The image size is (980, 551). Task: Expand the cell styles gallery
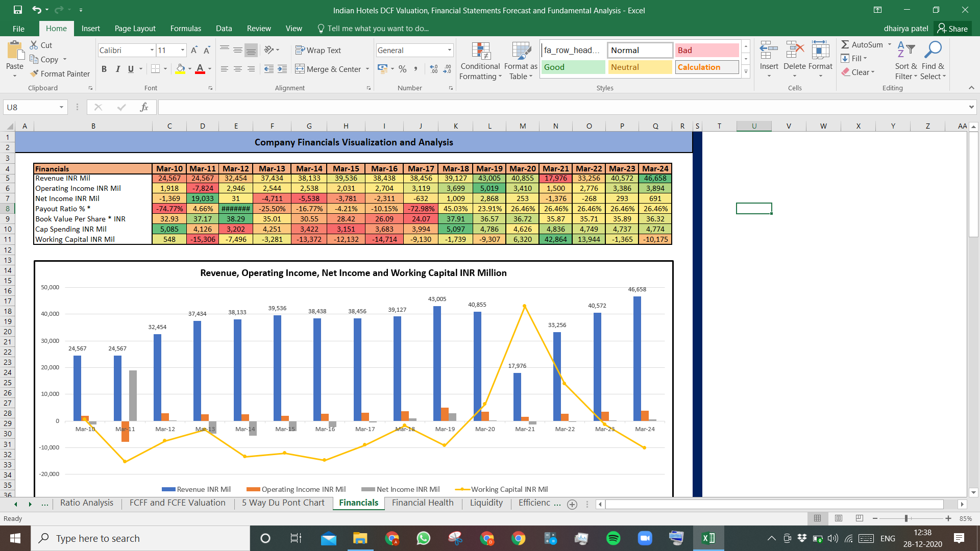coord(746,71)
